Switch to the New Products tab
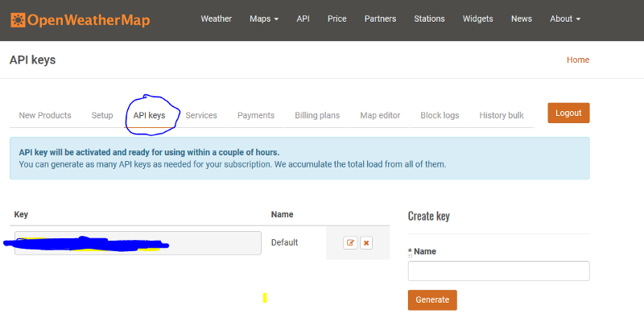Screen dimensions: 644x318 45,115
